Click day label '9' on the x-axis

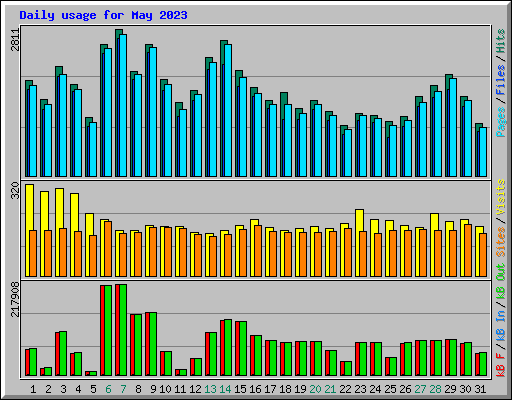(153, 389)
